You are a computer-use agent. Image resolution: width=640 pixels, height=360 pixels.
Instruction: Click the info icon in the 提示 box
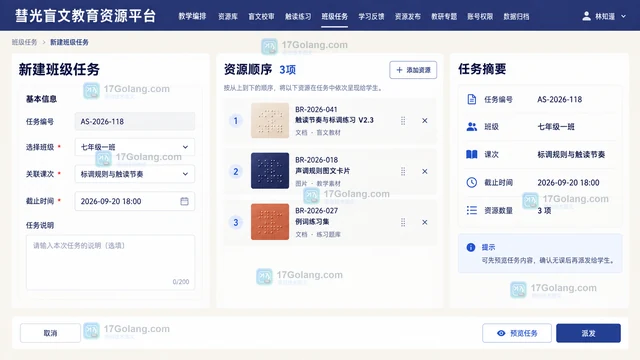click(x=471, y=247)
